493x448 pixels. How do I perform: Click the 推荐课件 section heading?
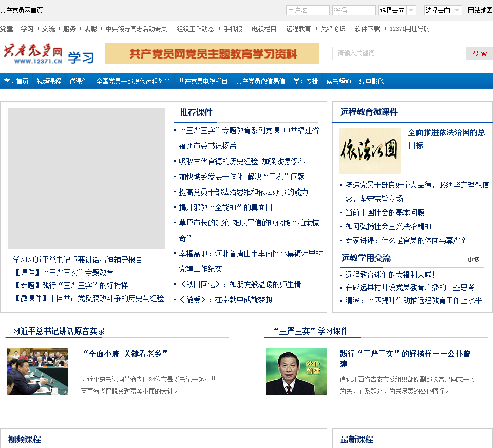196,112
